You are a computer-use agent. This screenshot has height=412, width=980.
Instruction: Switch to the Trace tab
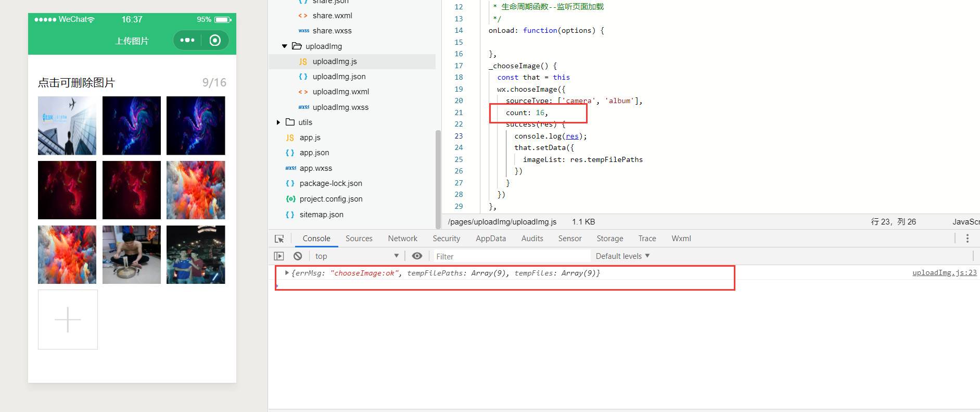pos(647,239)
